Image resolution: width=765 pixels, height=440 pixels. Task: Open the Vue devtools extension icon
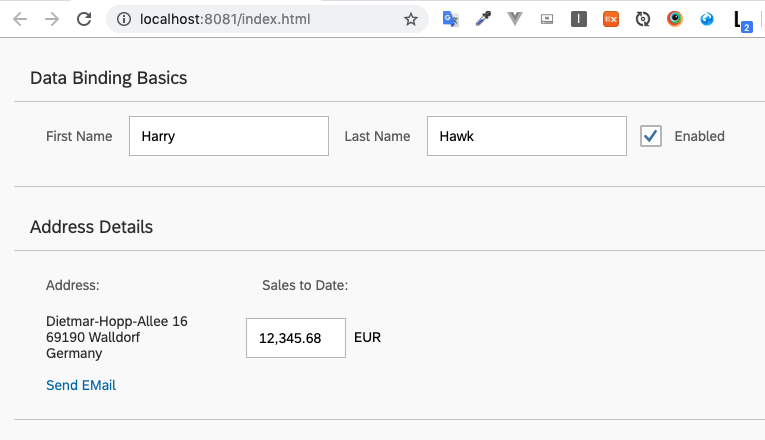pyautogui.click(x=515, y=19)
